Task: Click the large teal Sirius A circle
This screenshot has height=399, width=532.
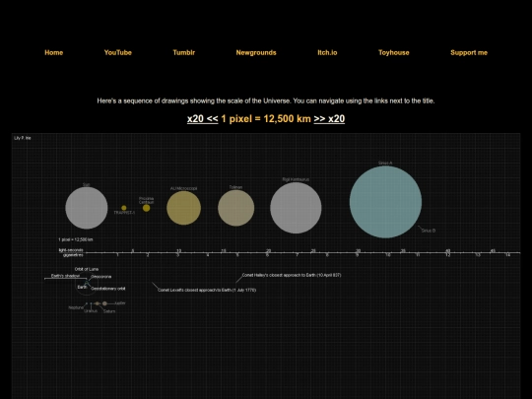Action: (x=386, y=202)
